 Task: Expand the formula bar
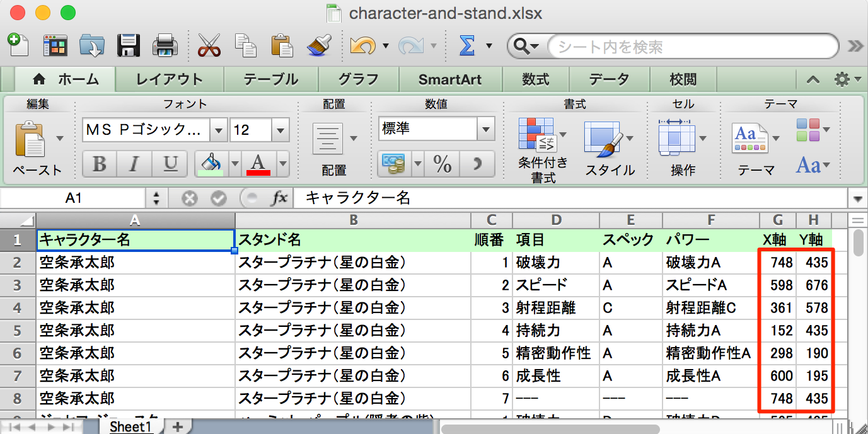click(x=858, y=199)
